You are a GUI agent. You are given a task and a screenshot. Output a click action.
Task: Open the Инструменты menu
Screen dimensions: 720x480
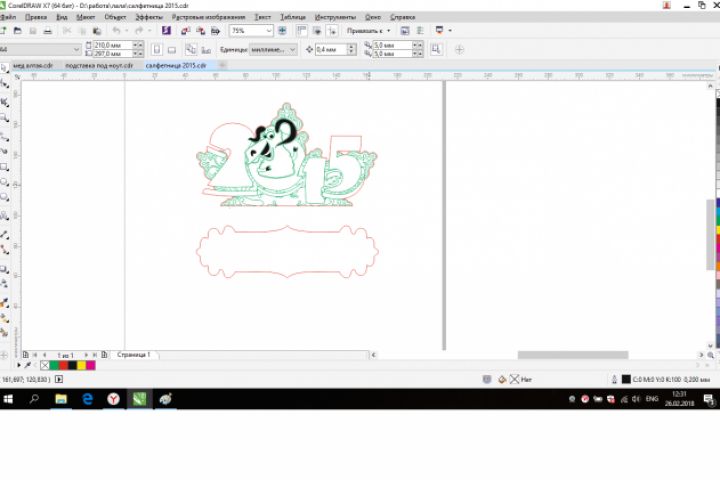coord(335,17)
